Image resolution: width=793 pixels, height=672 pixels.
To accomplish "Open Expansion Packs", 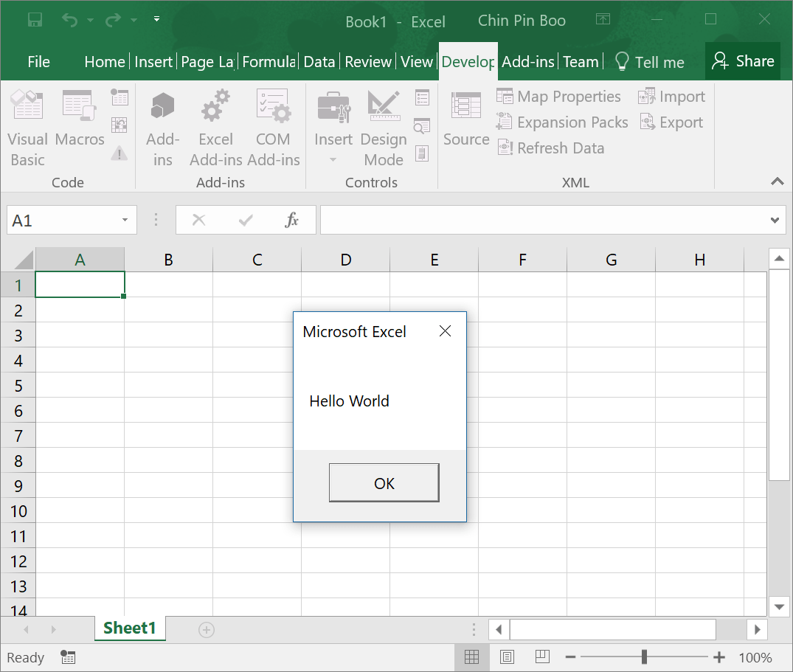I will coord(561,122).
